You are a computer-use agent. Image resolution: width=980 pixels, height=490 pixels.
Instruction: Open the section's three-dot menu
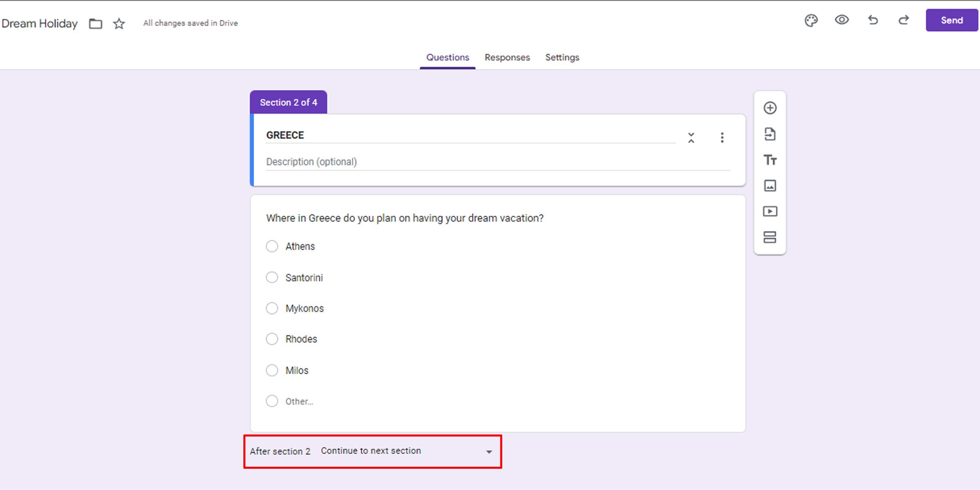722,138
